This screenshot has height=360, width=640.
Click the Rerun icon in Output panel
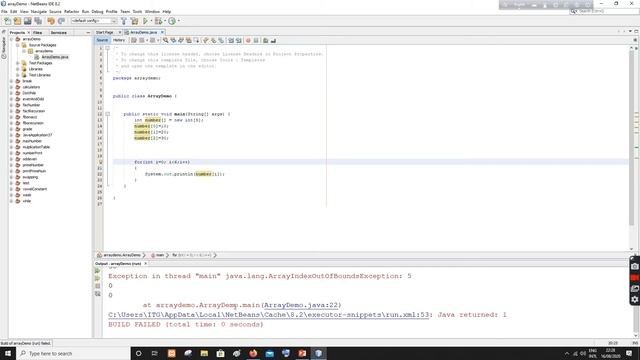98,271
